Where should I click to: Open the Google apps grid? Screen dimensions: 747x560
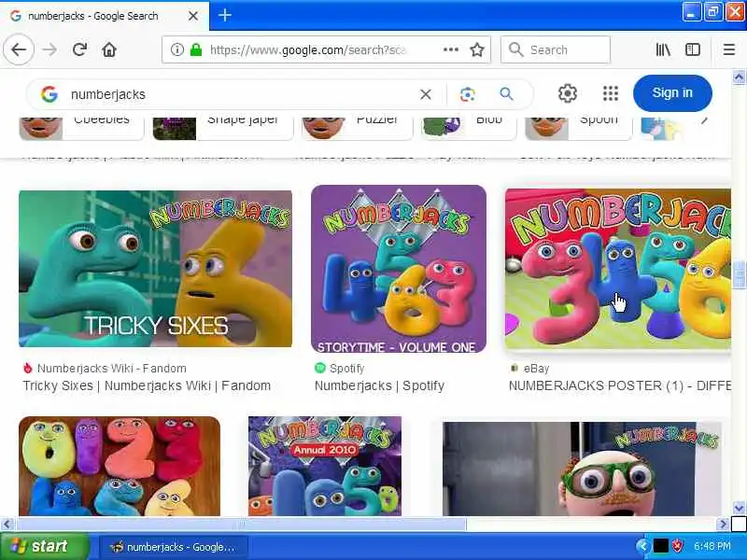pos(611,93)
